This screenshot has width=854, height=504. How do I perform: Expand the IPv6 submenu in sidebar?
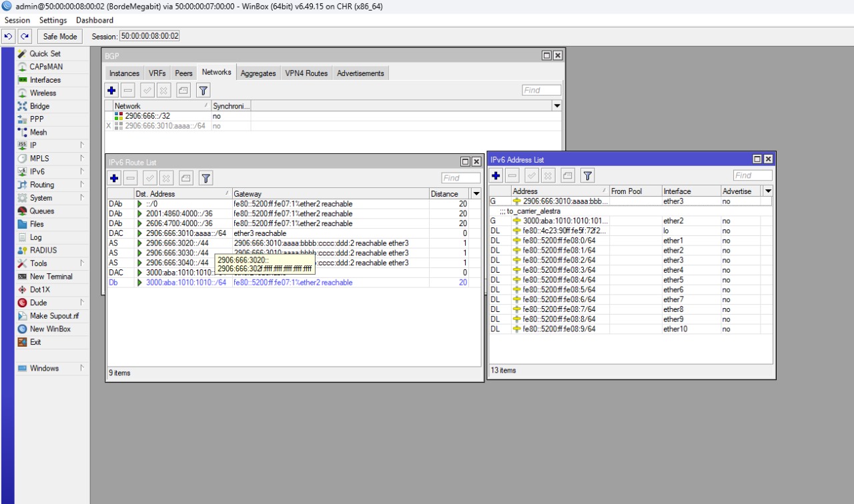click(x=37, y=172)
